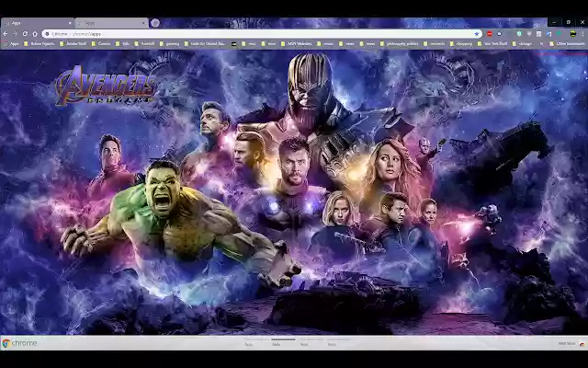Expand the bookmarks overflow chevron
Screen dimensions: 588x368
(541, 43)
